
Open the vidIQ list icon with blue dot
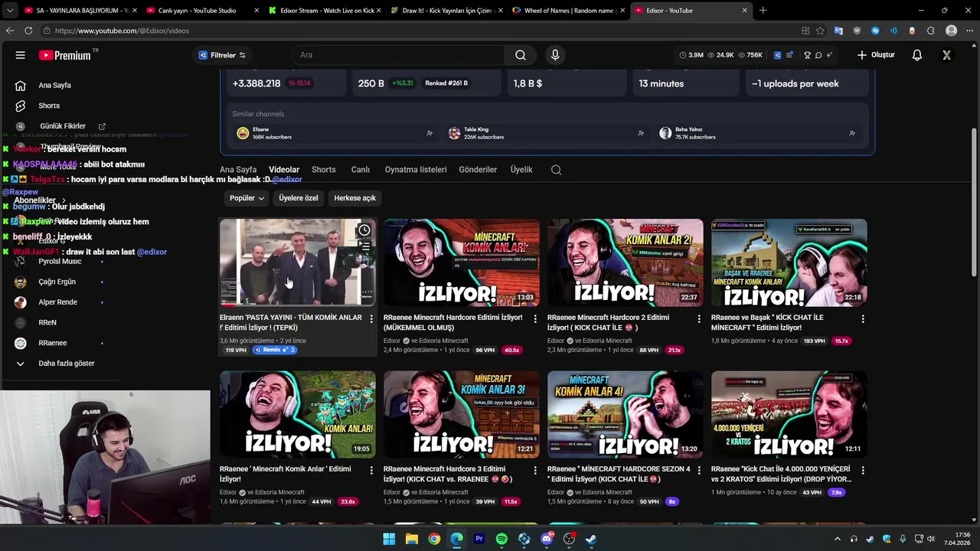tap(789, 55)
